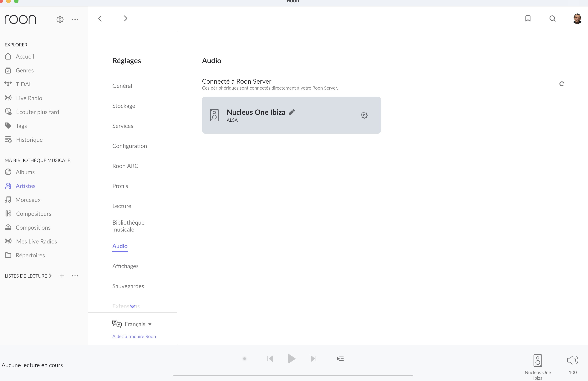Viewport: 588px width, 381px height.
Task: Open Artistes in the library
Action: point(20,186)
